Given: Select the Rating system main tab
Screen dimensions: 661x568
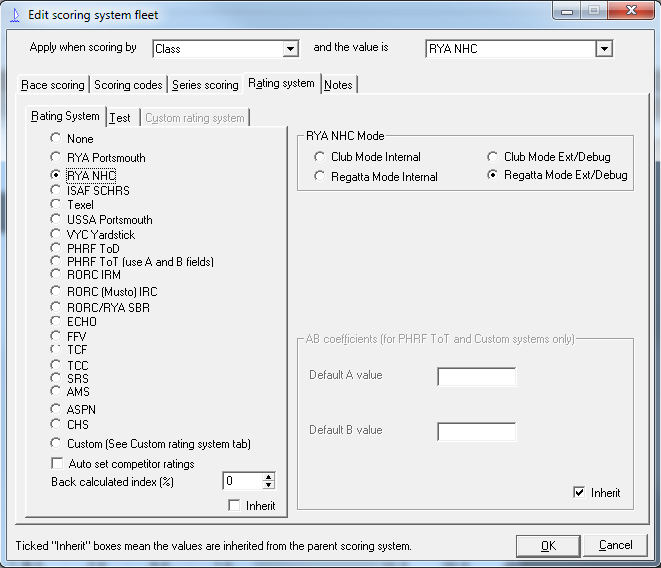Looking at the screenshot, I should (x=281, y=83).
